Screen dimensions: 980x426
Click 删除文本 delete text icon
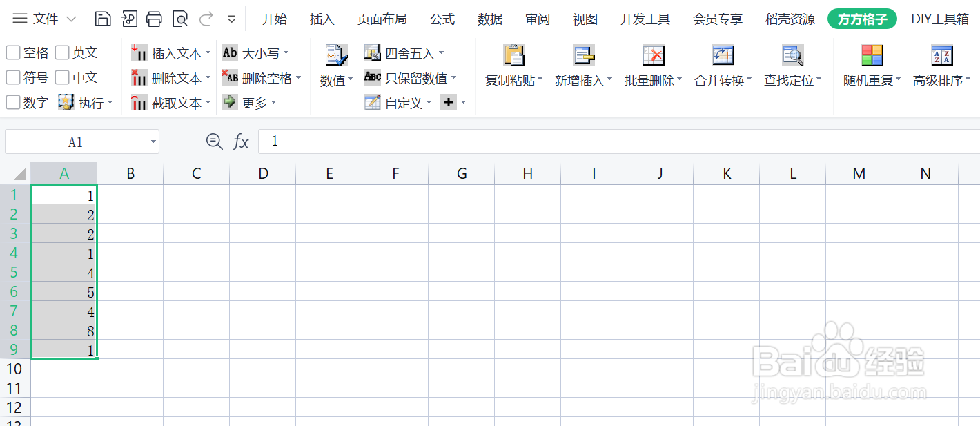[139, 78]
